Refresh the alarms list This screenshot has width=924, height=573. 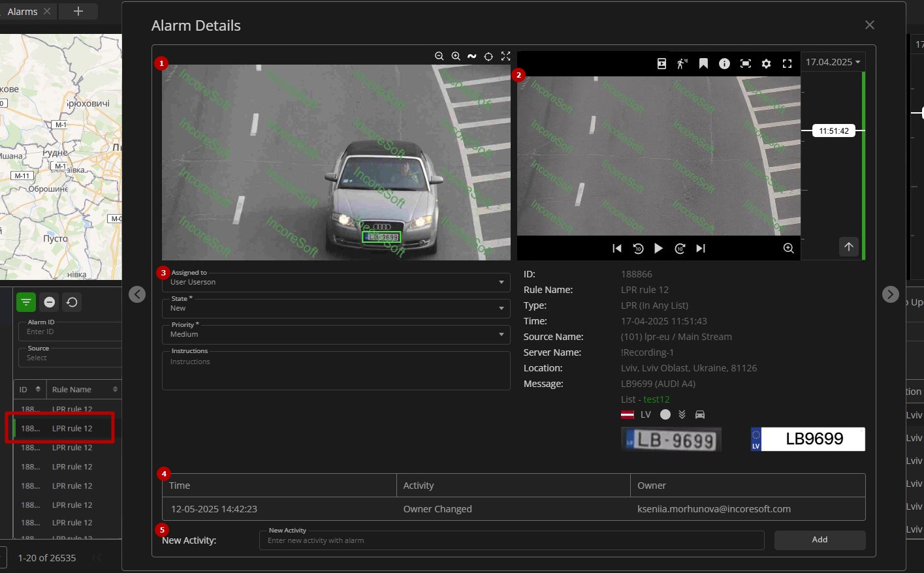pyautogui.click(x=72, y=302)
